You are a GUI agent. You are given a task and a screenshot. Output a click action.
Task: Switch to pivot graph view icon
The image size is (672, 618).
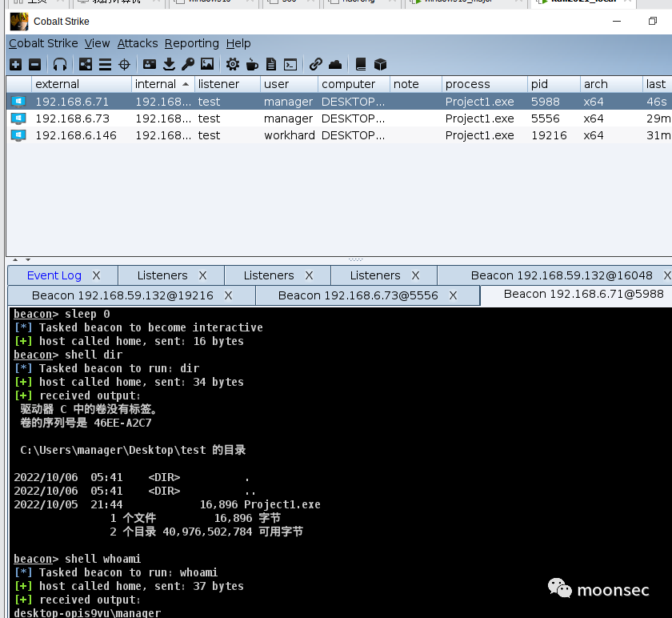pos(86,64)
